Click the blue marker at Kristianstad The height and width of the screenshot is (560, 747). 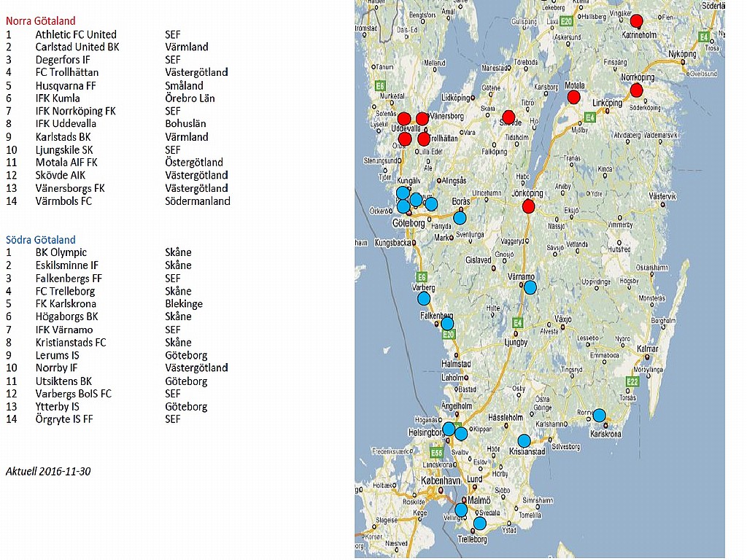[524, 440]
